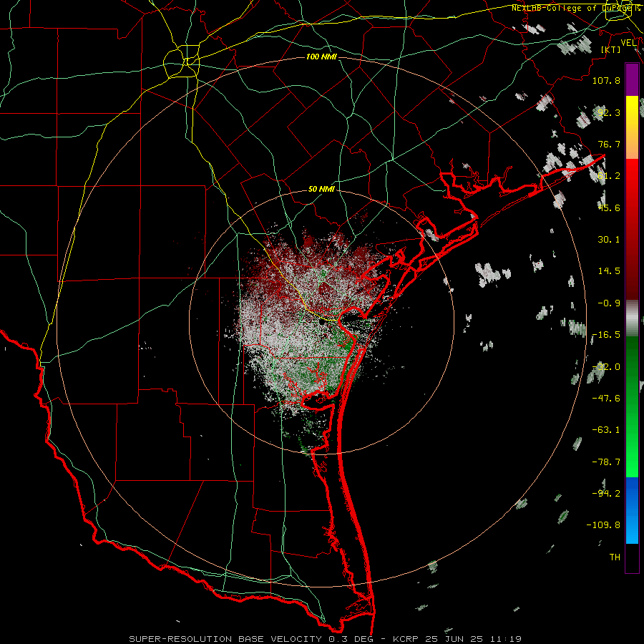This screenshot has height=644, width=644.
Task: Select the "[KT]" units label
Action: 611,49
